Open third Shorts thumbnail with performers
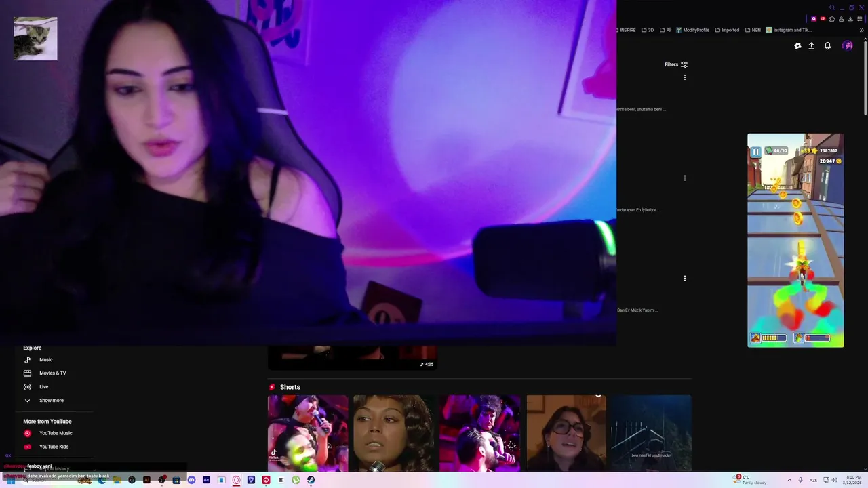 pos(480,433)
